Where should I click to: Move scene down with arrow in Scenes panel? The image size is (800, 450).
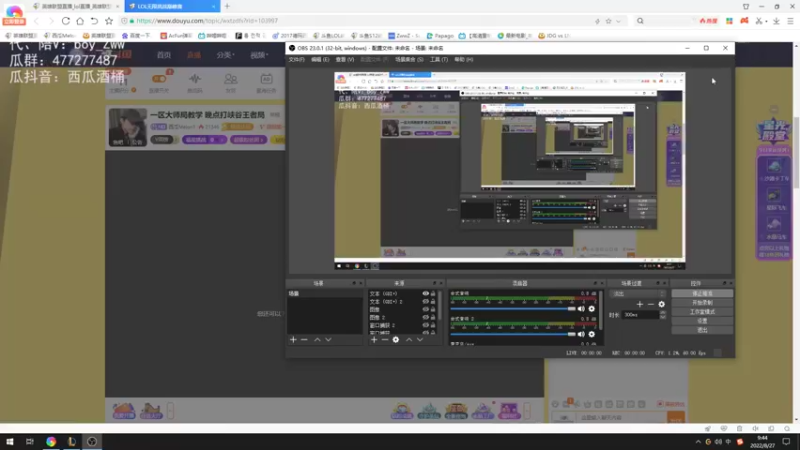[x=329, y=340]
